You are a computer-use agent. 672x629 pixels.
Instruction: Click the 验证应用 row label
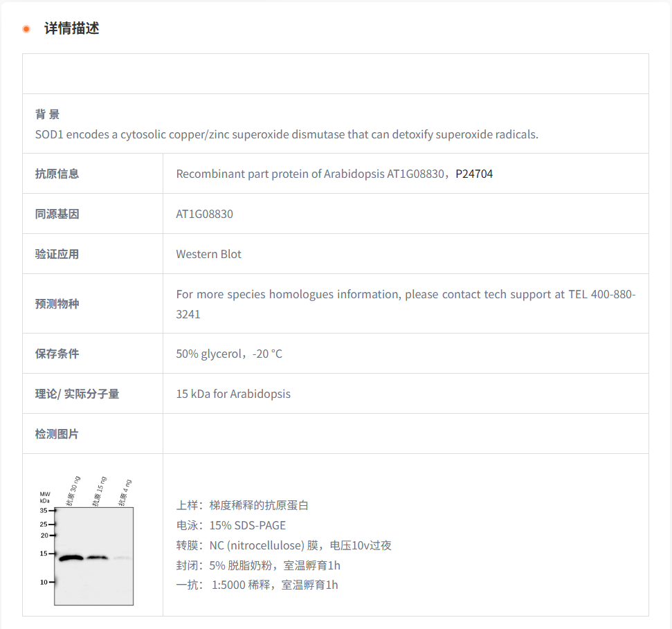pyautogui.click(x=57, y=254)
